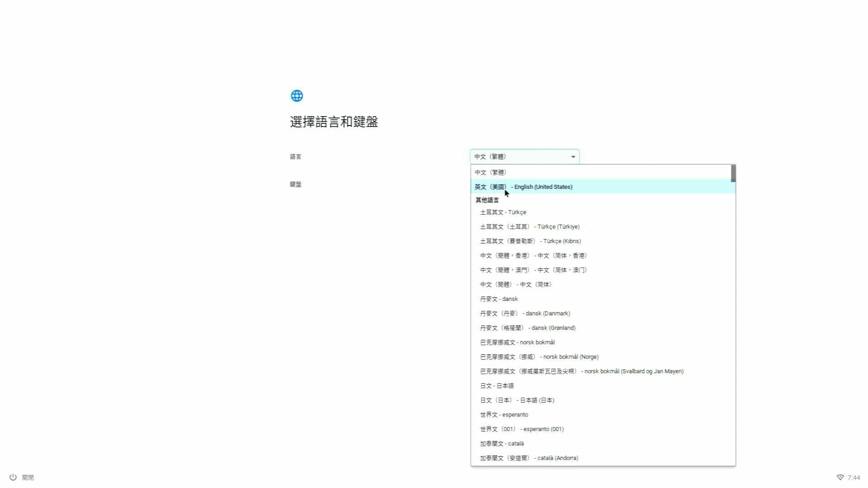This screenshot has height=488, width=868.
Task: Click the 中文（繁體）language combo box
Action: click(520, 157)
